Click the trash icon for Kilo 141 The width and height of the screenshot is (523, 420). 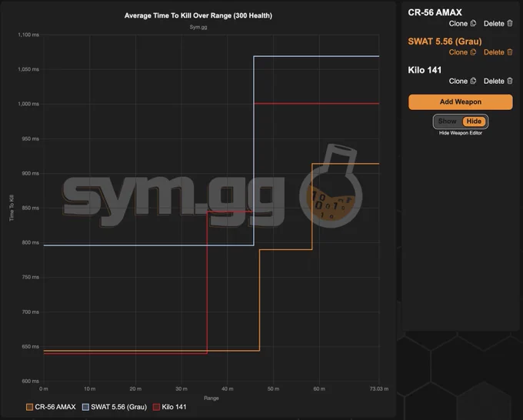(510, 81)
